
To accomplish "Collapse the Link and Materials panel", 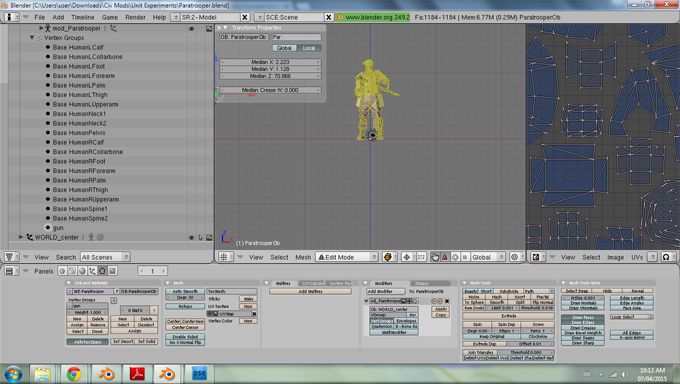I will [69, 283].
